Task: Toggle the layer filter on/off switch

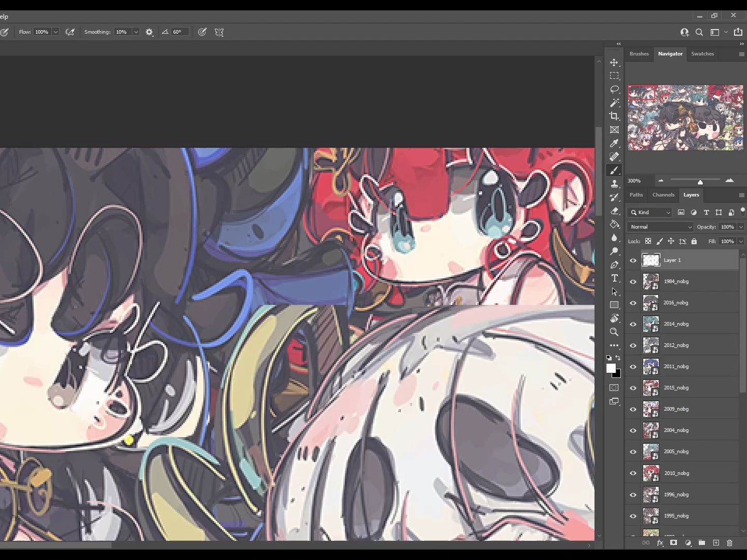Action: click(742, 211)
